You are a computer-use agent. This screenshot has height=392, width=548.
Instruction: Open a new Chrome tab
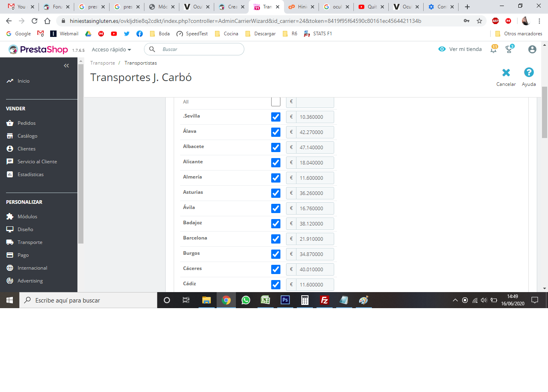coord(467,7)
